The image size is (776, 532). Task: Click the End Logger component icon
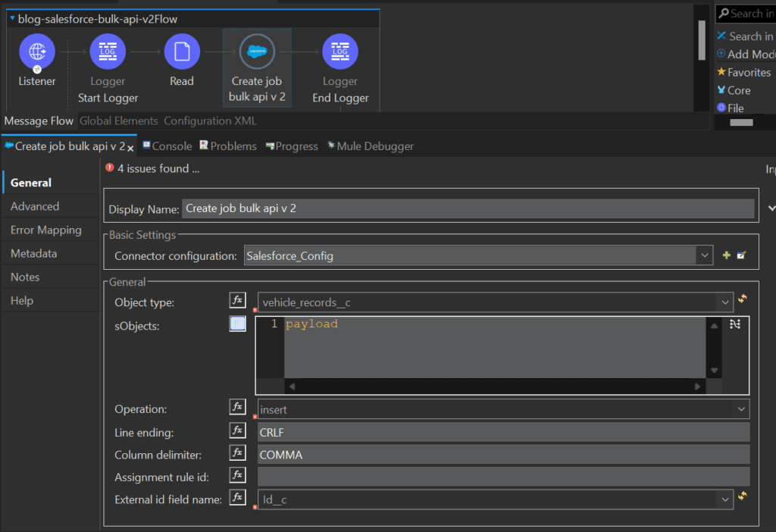point(339,51)
